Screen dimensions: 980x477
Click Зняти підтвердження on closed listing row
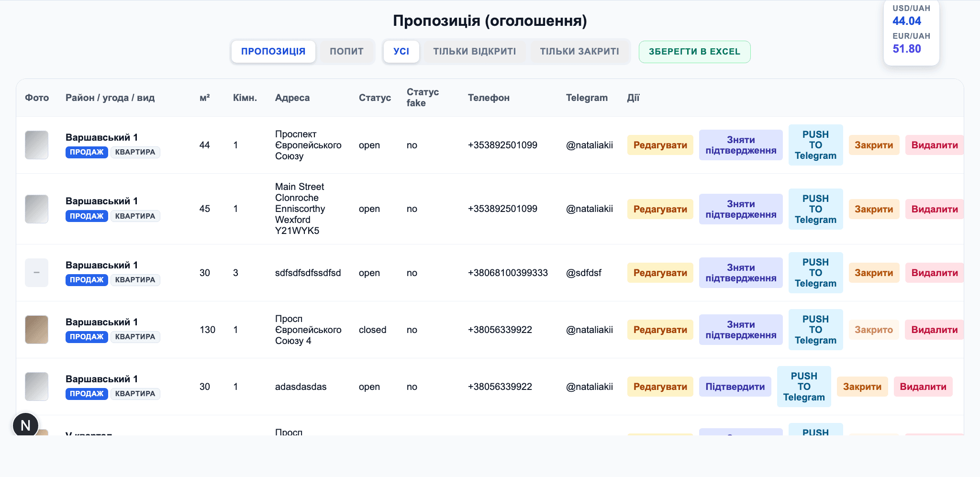click(x=741, y=330)
